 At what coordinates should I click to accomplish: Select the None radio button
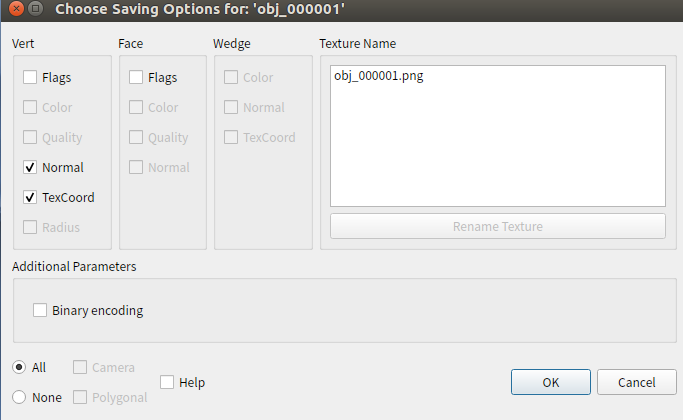pyautogui.click(x=19, y=397)
